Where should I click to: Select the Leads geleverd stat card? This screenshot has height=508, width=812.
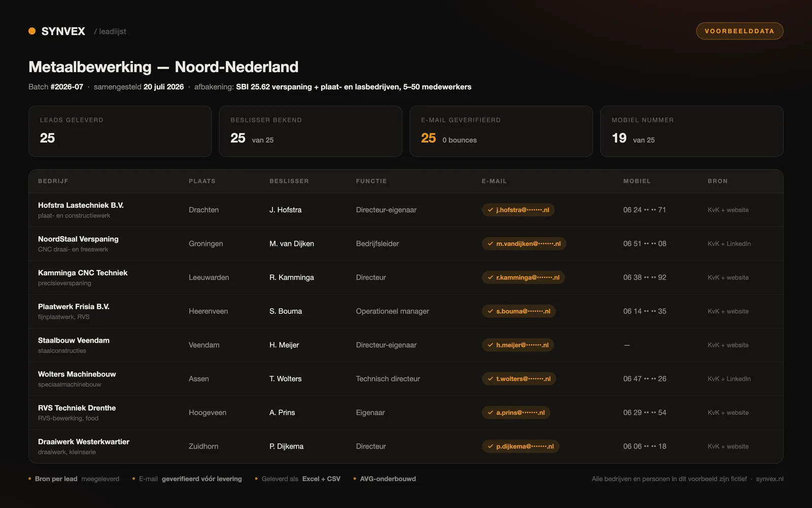point(120,132)
